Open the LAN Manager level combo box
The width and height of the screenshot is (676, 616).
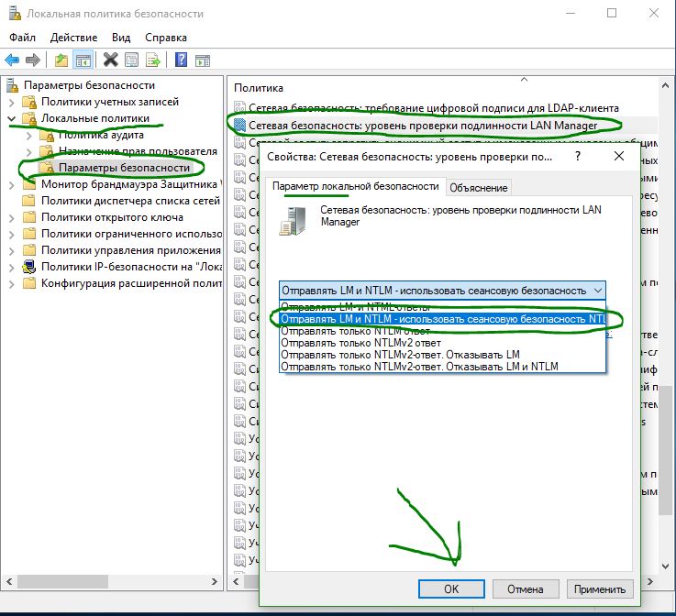coord(442,291)
